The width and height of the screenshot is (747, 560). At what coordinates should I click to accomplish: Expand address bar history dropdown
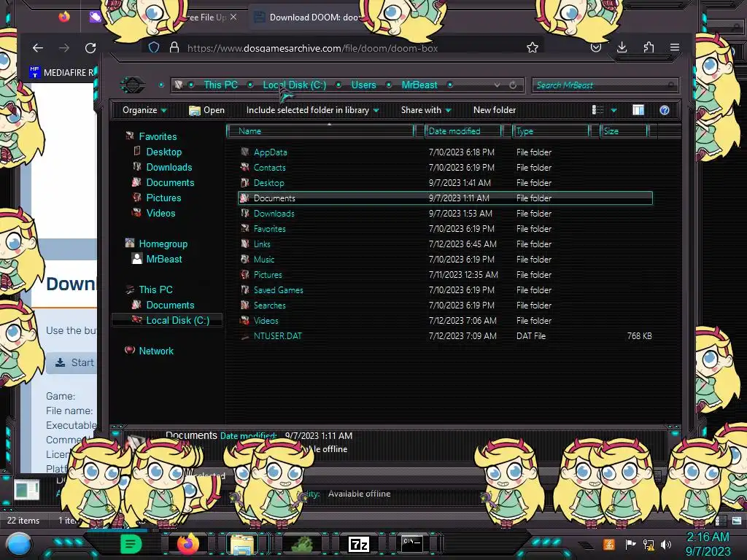[x=497, y=85]
